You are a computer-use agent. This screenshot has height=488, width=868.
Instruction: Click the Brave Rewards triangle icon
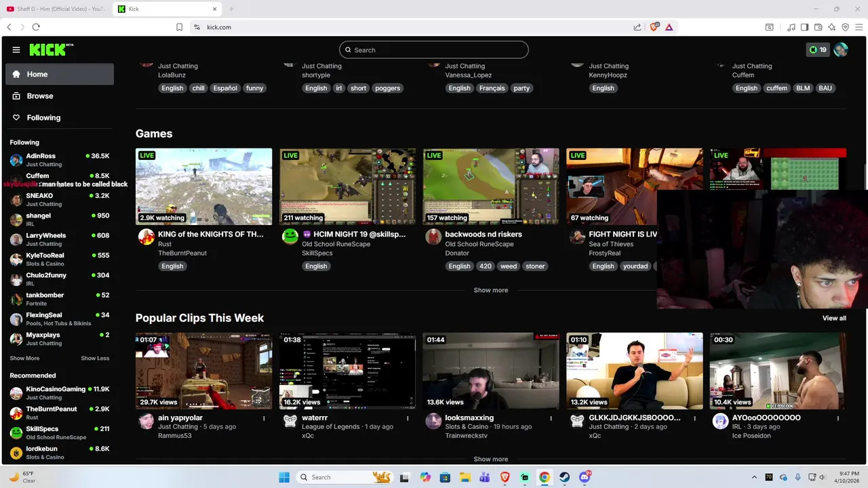click(x=669, y=27)
